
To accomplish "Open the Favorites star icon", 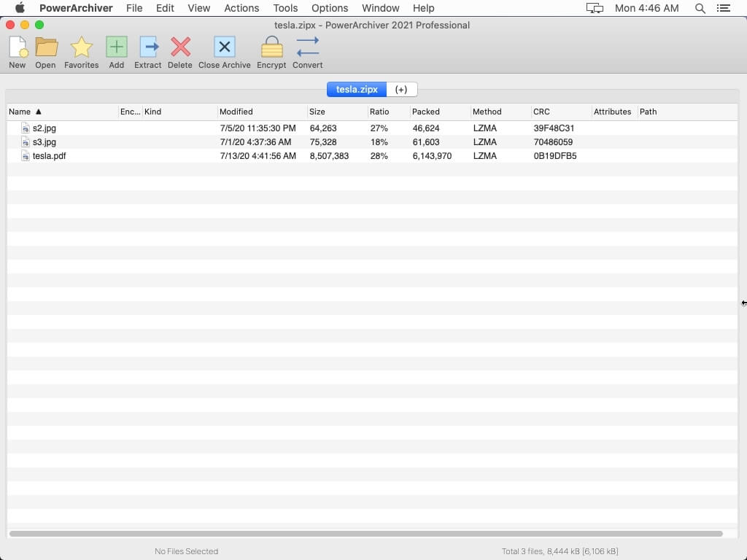I will point(82,47).
